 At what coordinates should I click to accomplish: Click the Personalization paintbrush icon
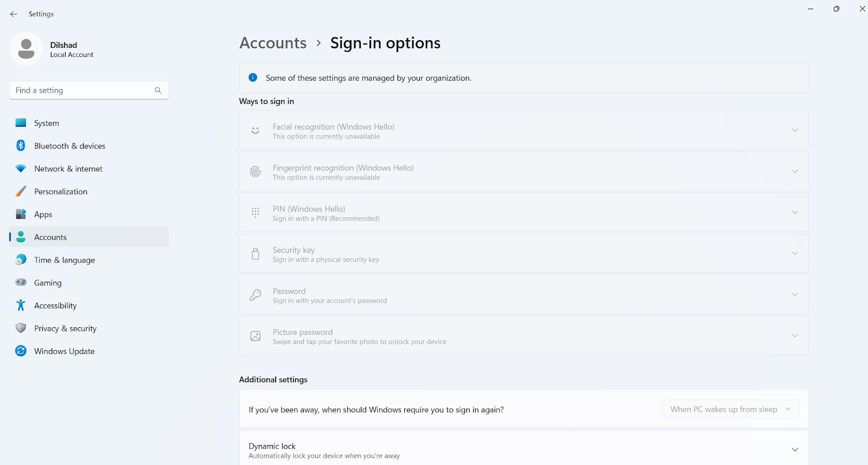point(21,192)
